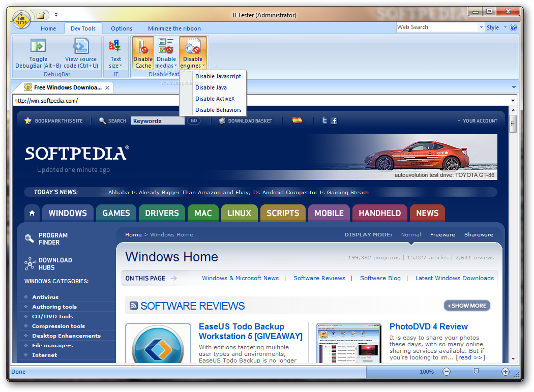Select Shareware display mode

pos(479,235)
